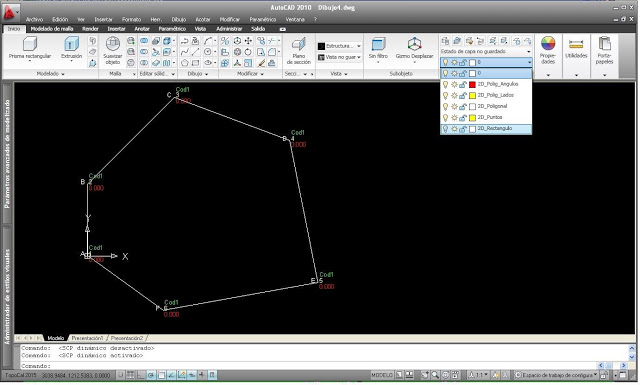The image size is (640, 385).
Task: Toggle lightbulb visibility of 2D_Polig_Lados layer
Action: pyautogui.click(x=445, y=95)
